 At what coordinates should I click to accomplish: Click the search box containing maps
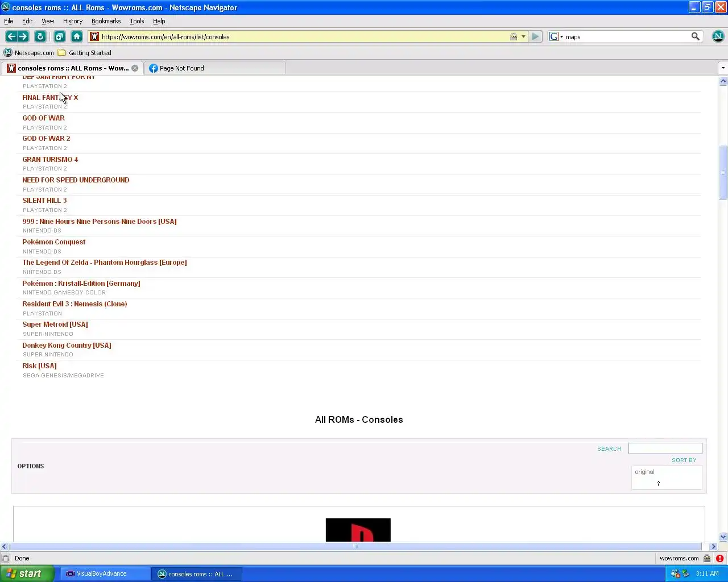627,36
